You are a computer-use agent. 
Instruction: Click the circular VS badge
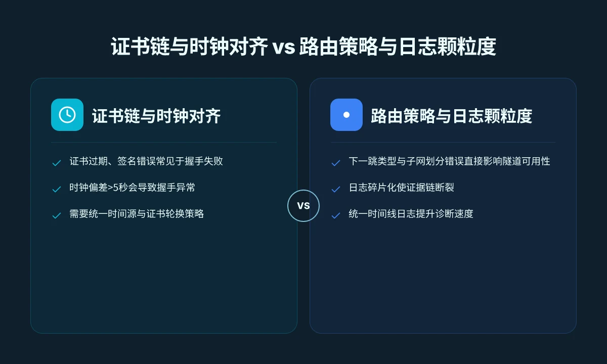pyautogui.click(x=303, y=206)
